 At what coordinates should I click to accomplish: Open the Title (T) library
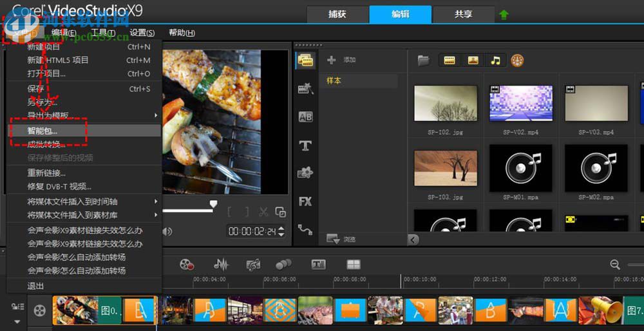(x=305, y=146)
